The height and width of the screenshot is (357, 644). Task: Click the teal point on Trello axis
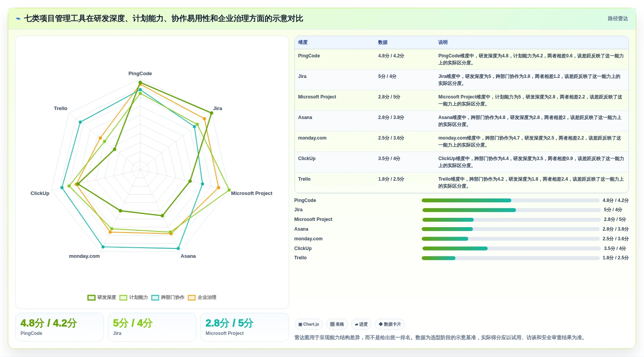(x=80, y=122)
